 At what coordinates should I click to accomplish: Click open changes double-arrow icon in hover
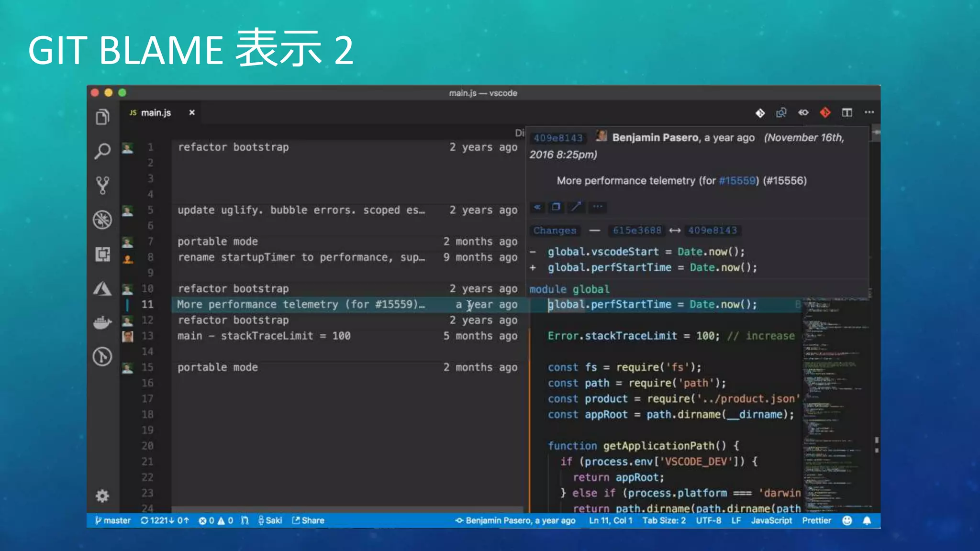coord(537,207)
